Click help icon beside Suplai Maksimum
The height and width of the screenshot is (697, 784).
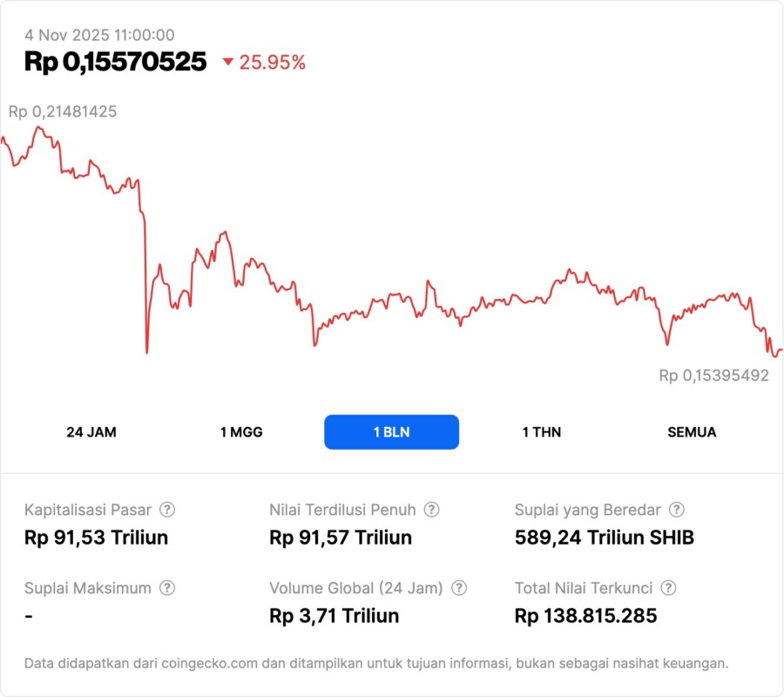pos(167,588)
